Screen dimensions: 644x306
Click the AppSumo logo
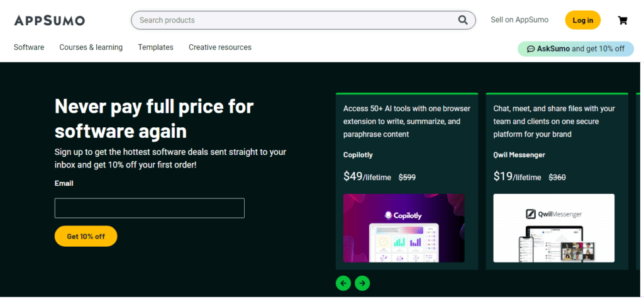pyautogui.click(x=50, y=20)
